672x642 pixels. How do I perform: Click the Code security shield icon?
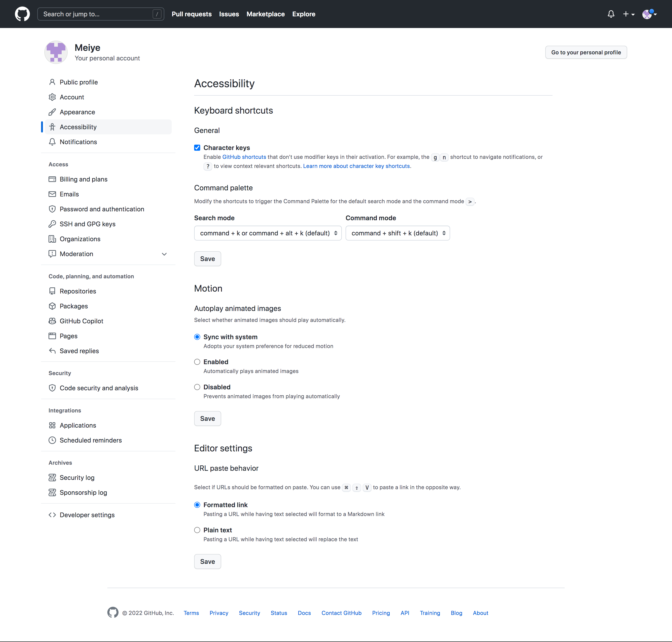click(52, 388)
